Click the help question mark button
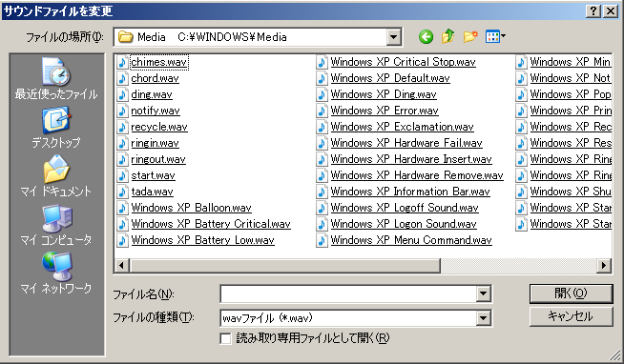 tap(593, 11)
